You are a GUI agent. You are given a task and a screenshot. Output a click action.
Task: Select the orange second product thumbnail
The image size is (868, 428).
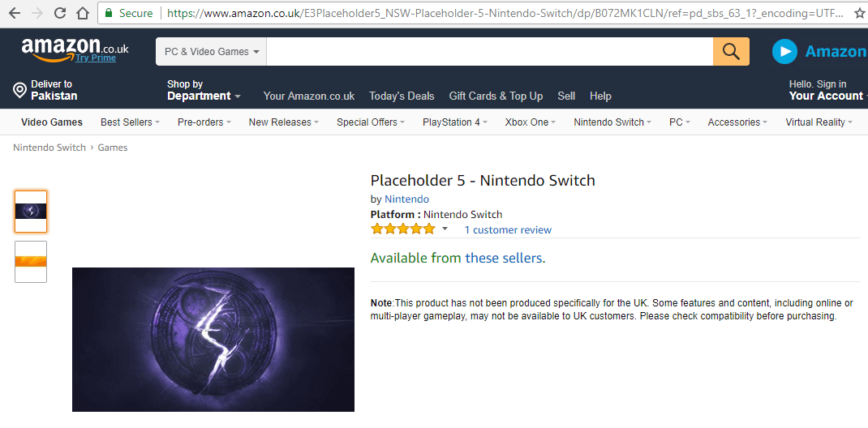coord(31,262)
